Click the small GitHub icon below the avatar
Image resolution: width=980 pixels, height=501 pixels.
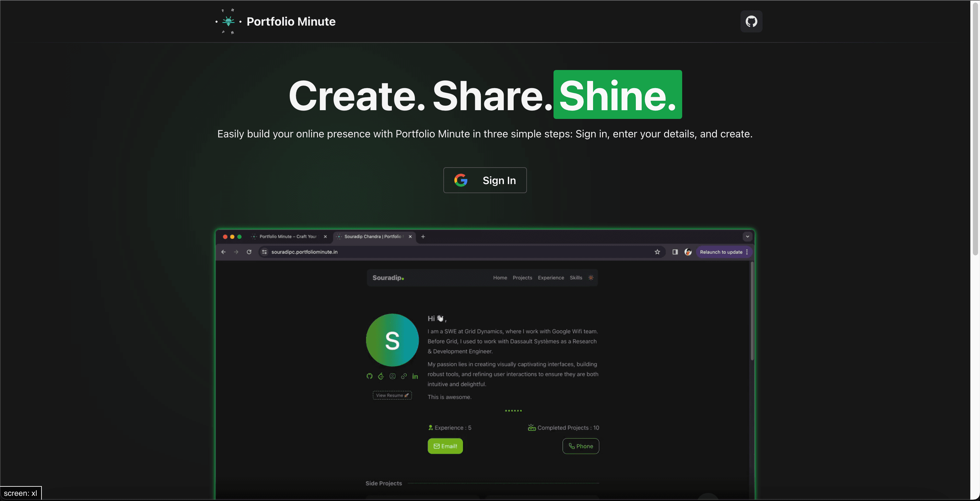(x=369, y=376)
